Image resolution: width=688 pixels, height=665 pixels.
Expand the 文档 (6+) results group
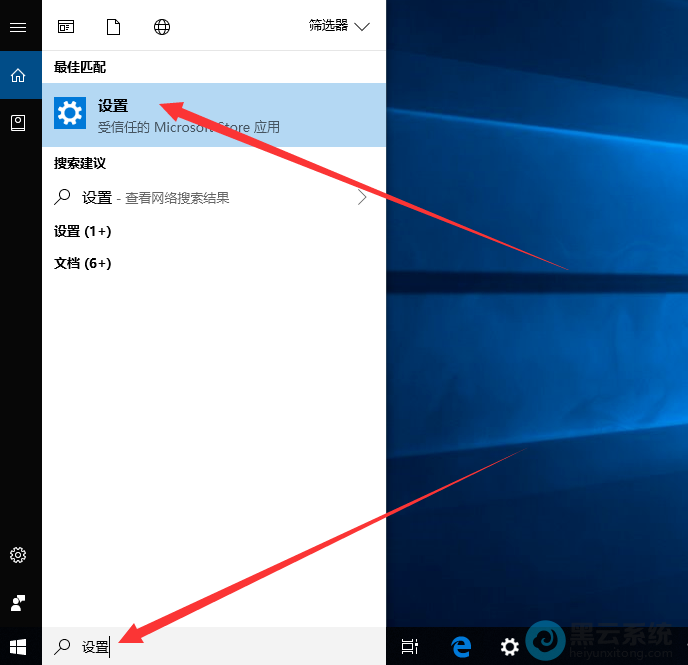coord(82,263)
